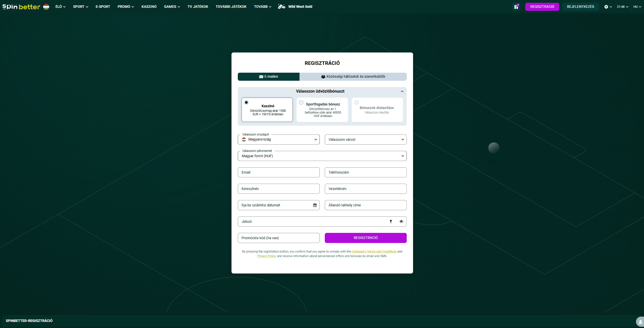This screenshot has height=328, width=644.
Task: Click the Wild West Gold promo icon
Action: pyautogui.click(x=281, y=7)
